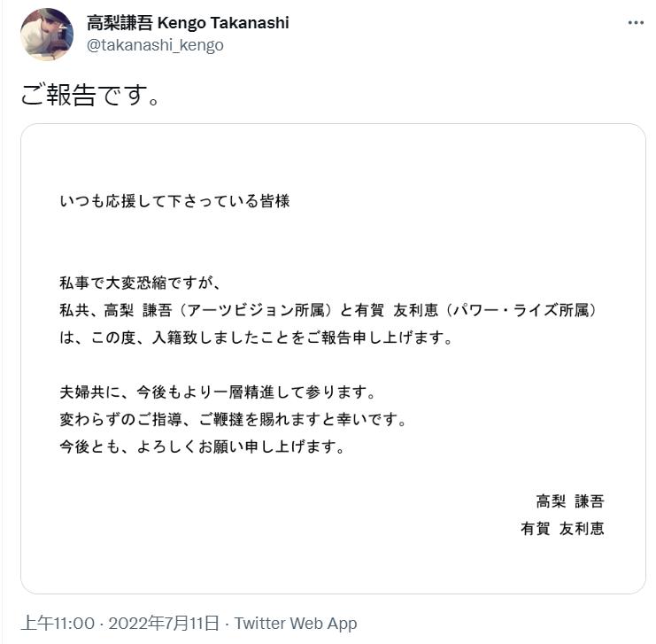656x644 pixels.
Task: Click the 2022年7月11日 date of the tweet
Action: (x=165, y=623)
